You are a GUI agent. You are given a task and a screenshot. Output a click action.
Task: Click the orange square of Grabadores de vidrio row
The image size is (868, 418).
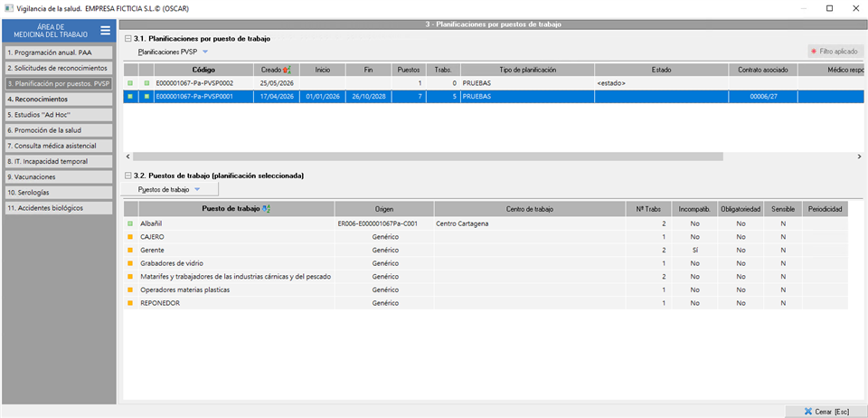[130, 263]
